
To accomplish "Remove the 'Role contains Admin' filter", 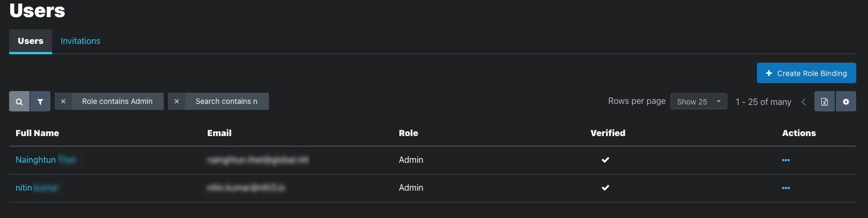I will click(x=63, y=101).
